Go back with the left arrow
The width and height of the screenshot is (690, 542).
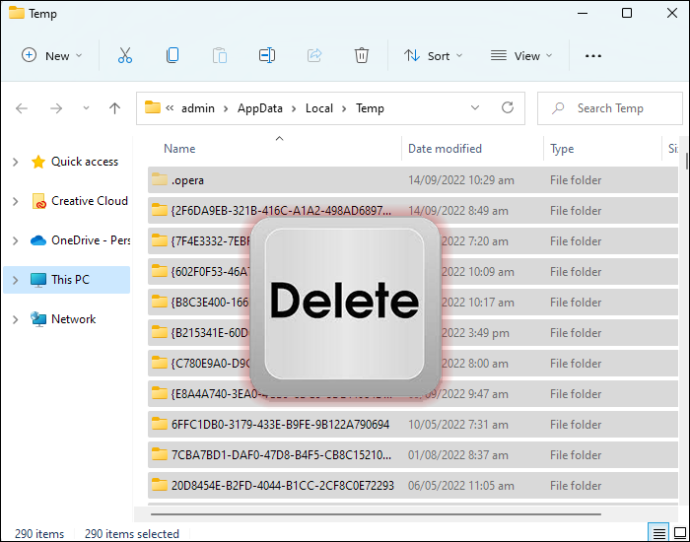coord(22,108)
